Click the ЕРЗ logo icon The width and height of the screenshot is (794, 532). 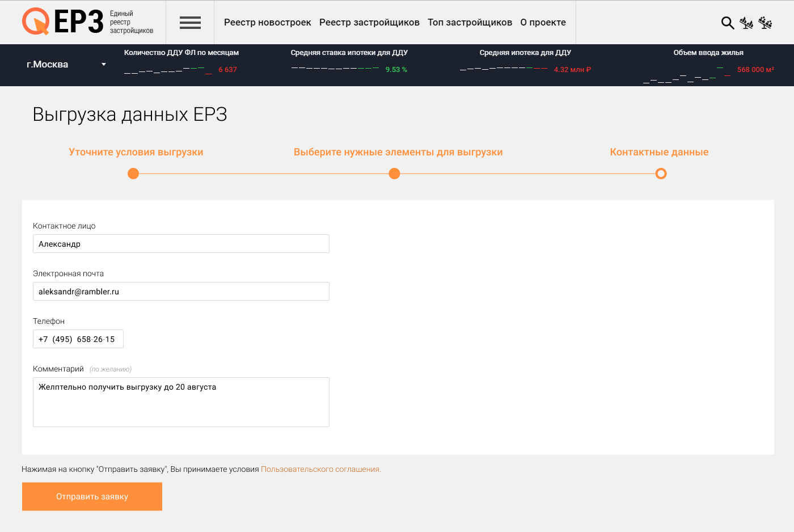pyautogui.click(x=36, y=22)
